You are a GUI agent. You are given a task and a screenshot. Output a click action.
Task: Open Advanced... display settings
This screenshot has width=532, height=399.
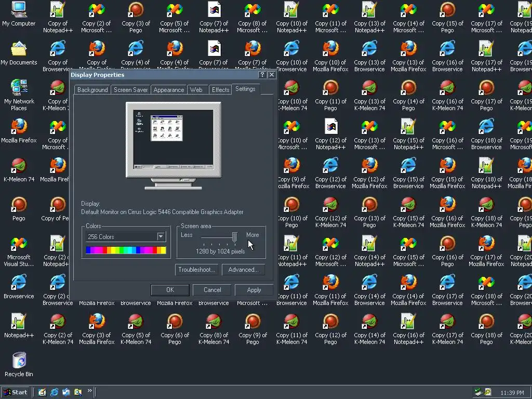(x=243, y=270)
